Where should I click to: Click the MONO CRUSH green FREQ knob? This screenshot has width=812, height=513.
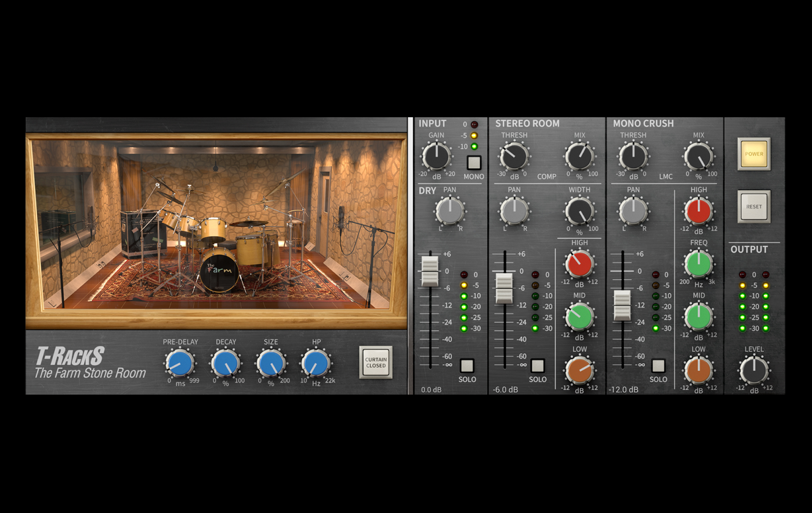tap(698, 264)
